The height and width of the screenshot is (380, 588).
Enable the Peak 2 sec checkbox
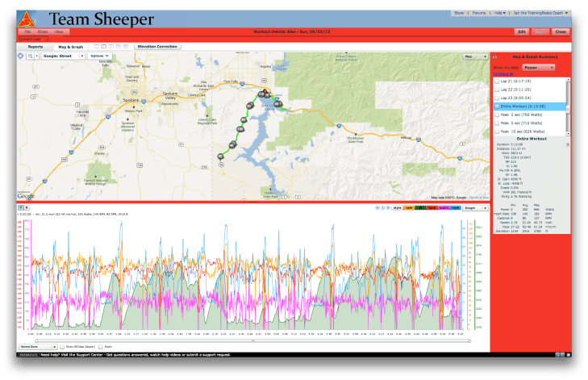[x=496, y=115]
